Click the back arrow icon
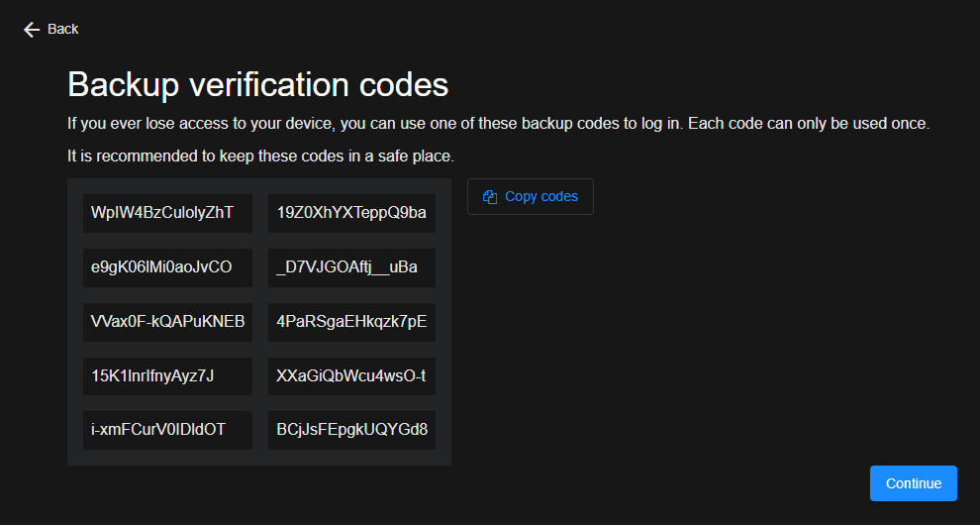 pos(32,30)
